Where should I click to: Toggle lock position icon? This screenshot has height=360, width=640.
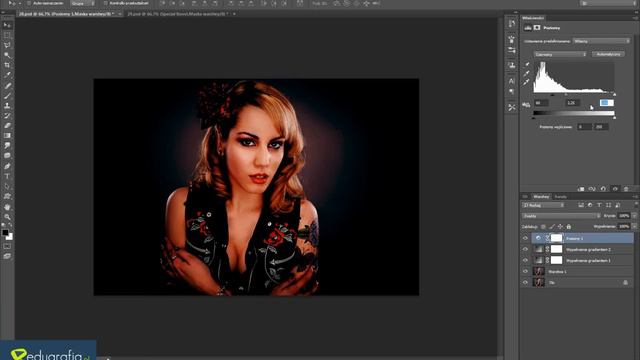pyautogui.click(x=560, y=227)
